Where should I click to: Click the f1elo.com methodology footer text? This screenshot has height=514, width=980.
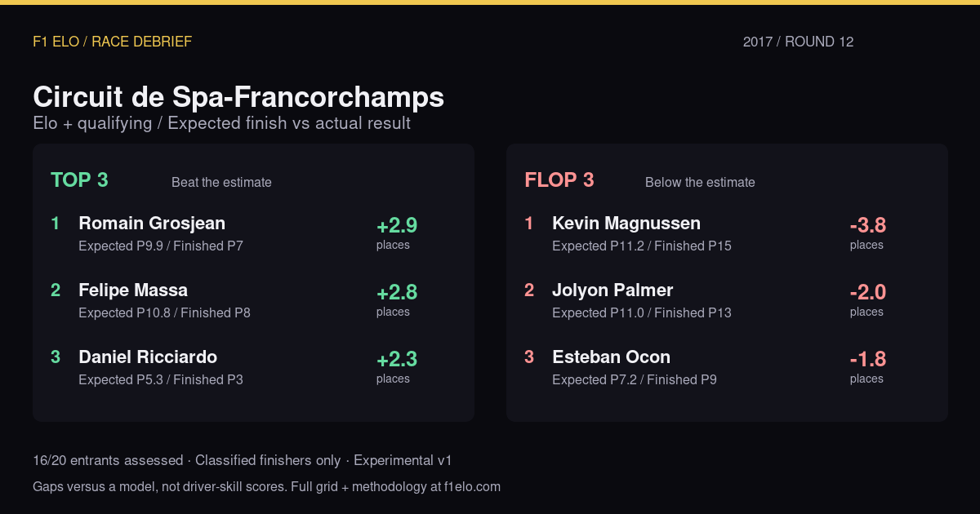[x=266, y=487]
